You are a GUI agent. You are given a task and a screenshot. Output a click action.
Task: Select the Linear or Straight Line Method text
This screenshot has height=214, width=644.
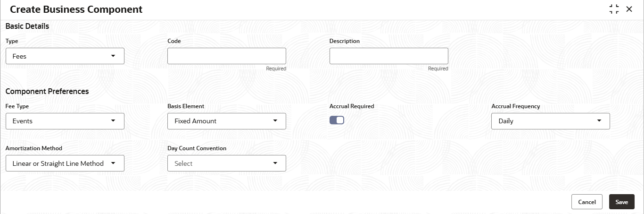[x=58, y=163]
